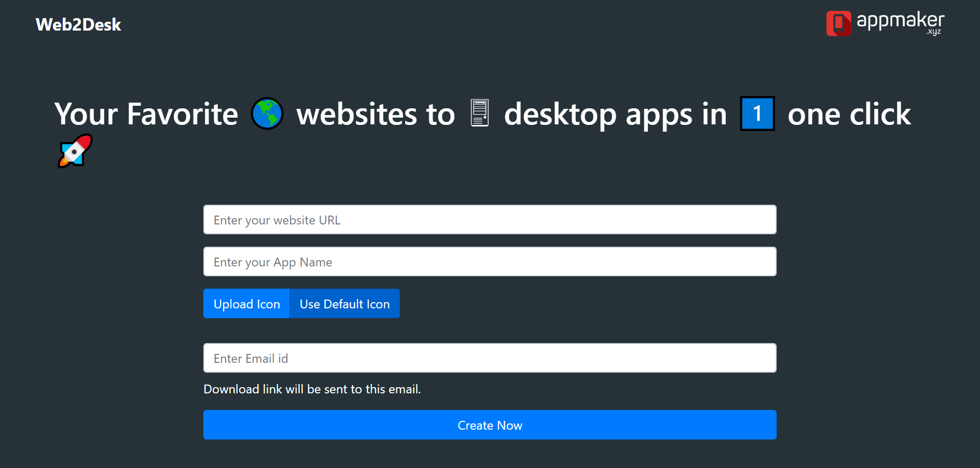Select the Use Default Icon option
Image resolution: width=980 pixels, height=468 pixels.
(x=344, y=304)
